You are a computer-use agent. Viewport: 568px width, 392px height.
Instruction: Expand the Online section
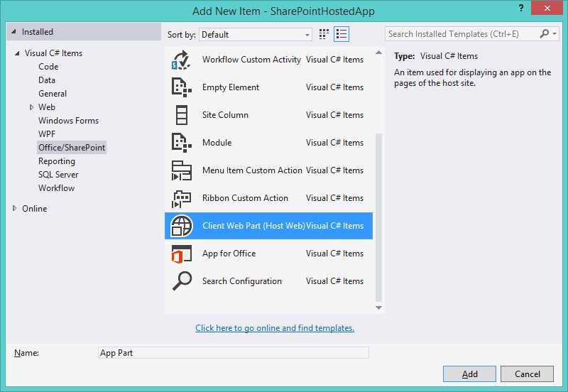[x=14, y=208]
